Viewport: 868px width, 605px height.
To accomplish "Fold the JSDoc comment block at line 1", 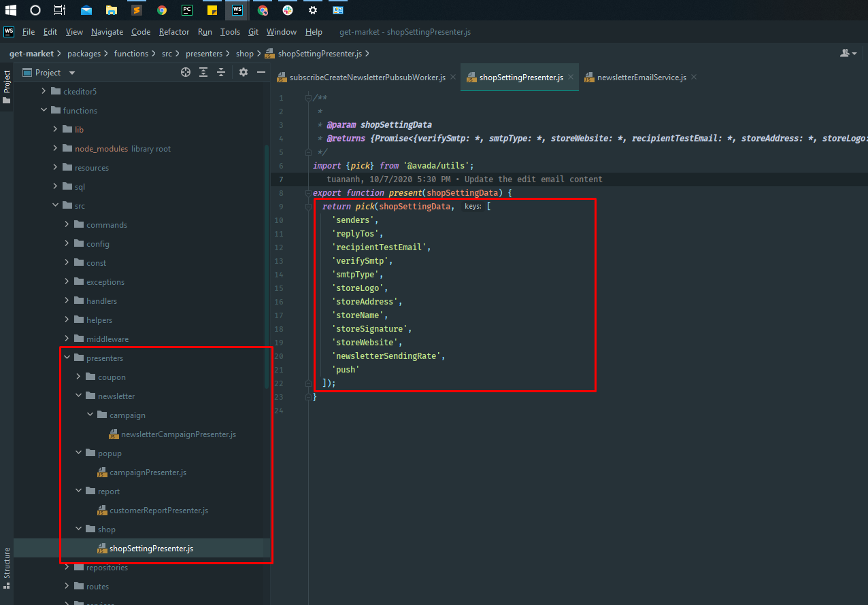I will coord(308,98).
